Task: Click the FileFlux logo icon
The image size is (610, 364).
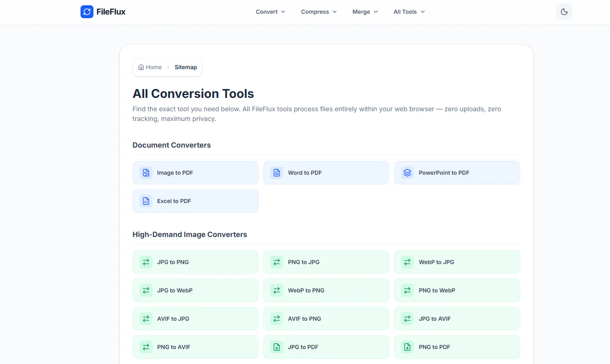Action: (87, 12)
